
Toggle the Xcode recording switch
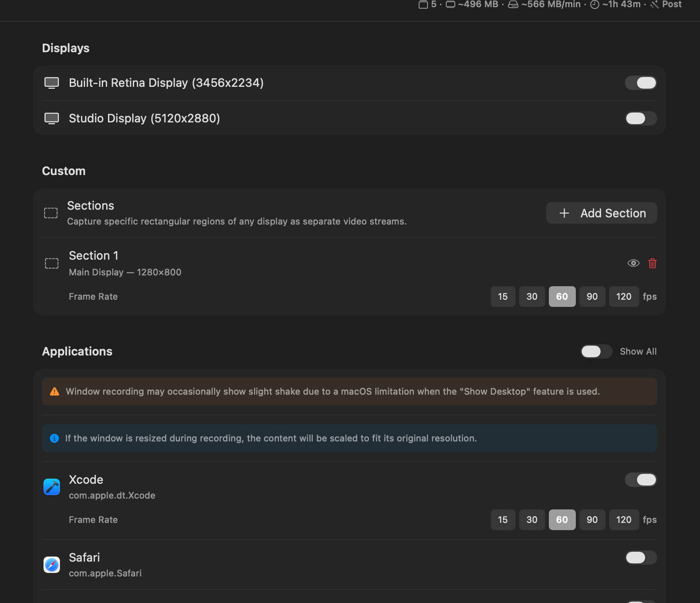(641, 480)
